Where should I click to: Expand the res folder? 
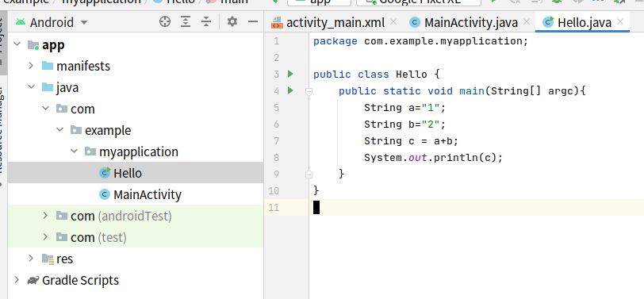(x=31, y=258)
